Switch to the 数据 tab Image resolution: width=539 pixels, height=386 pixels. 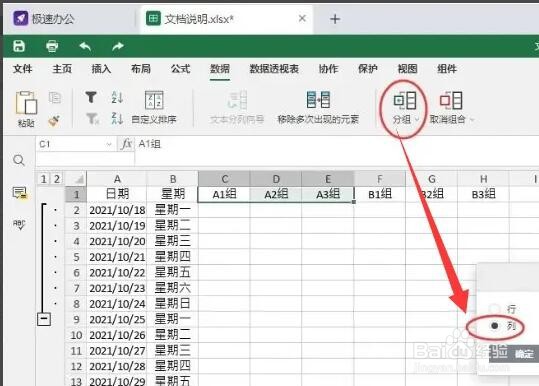tap(220, 69)
